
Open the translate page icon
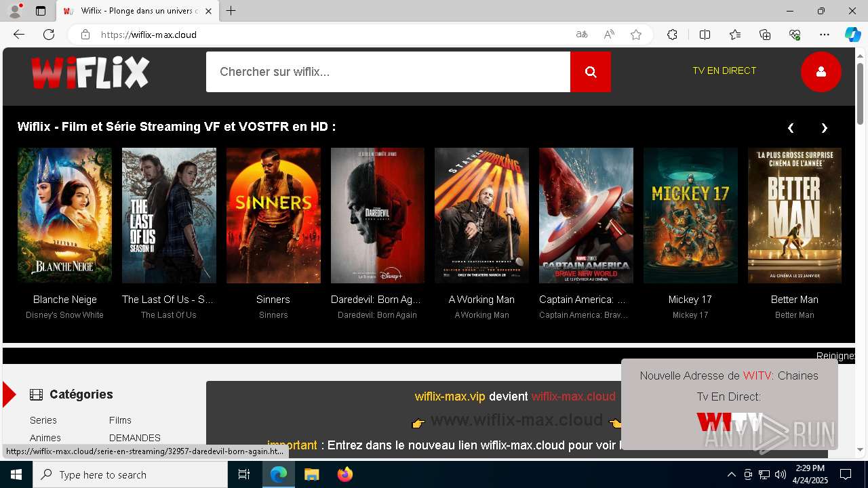[582, 35]
